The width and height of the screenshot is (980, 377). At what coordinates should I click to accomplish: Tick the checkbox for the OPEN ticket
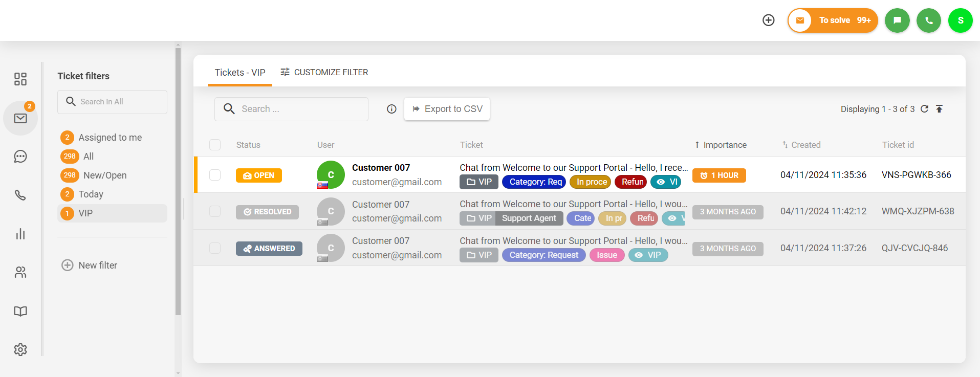tap(215, 175)
